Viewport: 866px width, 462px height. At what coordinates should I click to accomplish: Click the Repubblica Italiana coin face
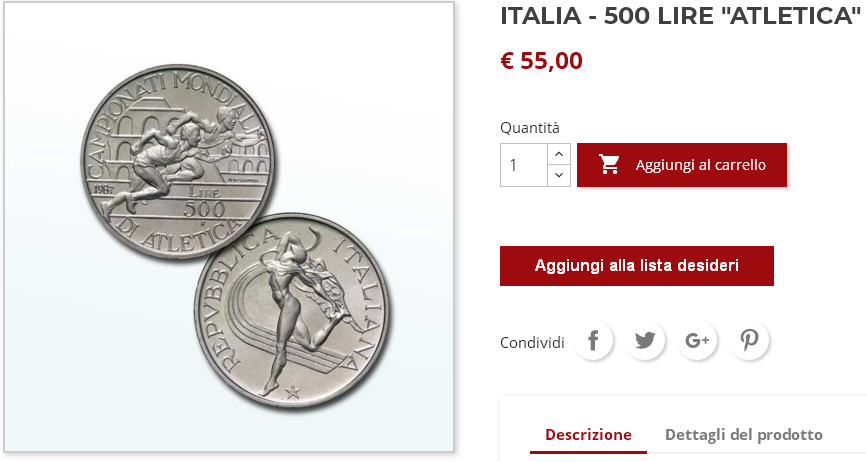[x=292, y=310]
